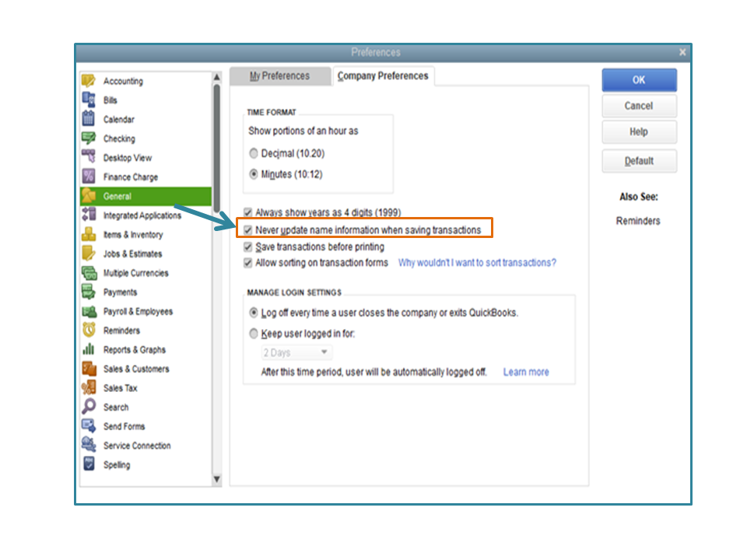Select Minutes (10:12) time format
747x560 pixels.
point(254,174)
